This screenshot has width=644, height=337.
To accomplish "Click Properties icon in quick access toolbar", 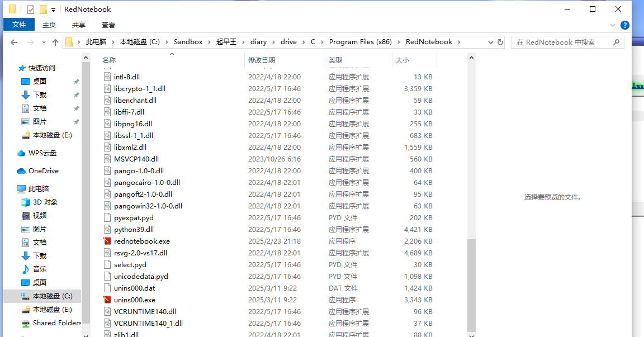I will coord(31,9).
